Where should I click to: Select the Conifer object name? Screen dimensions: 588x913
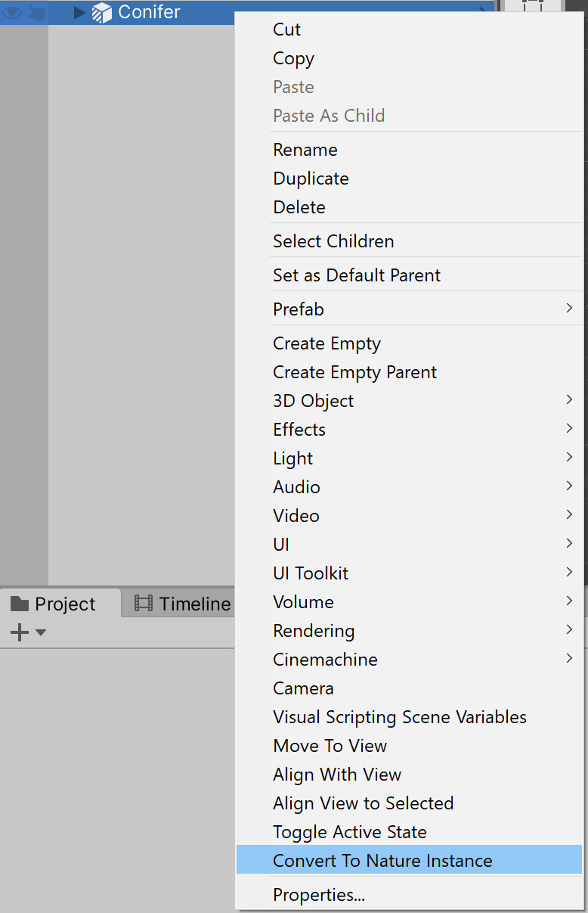(x=149, y=12)
